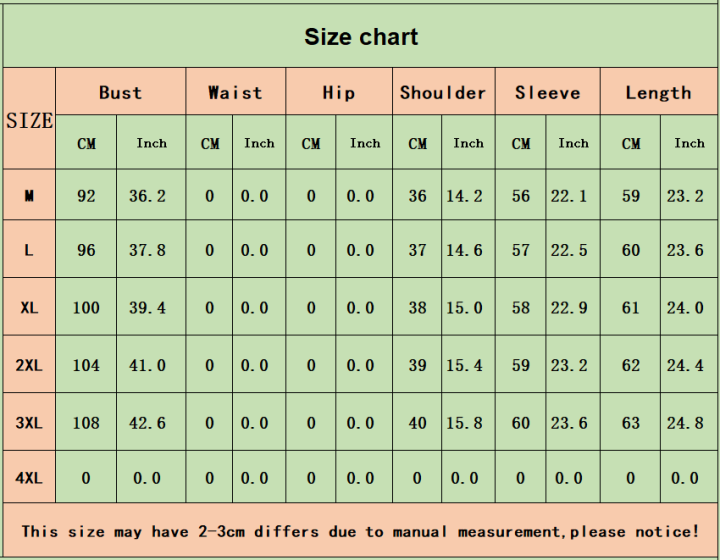This screenshot has height=560, width=720.
Task: Click length inch value '23.2' in M row
Action: click(x=685, y=196)
